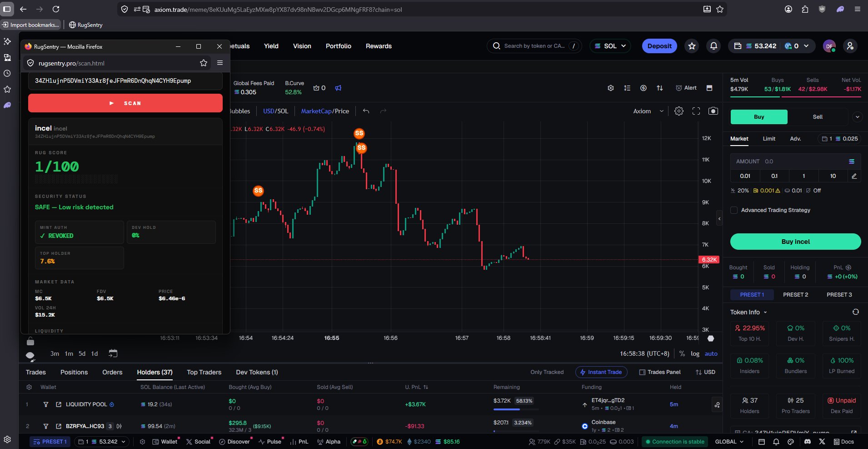The image size is (868, 449).
Task: Select the Limit order type tab
Action: 769,139
